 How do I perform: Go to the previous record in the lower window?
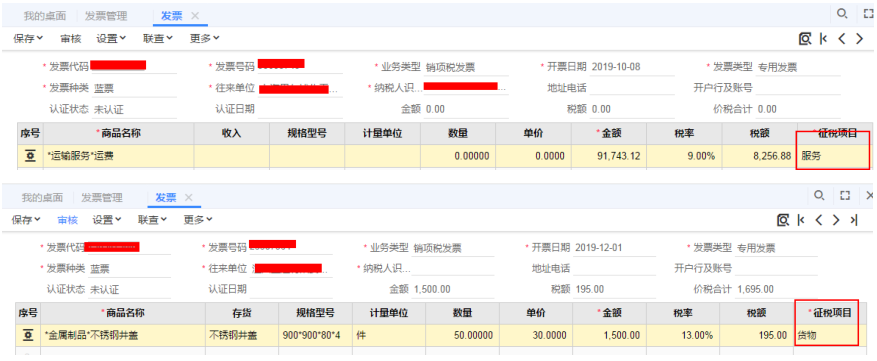point(818,220)
